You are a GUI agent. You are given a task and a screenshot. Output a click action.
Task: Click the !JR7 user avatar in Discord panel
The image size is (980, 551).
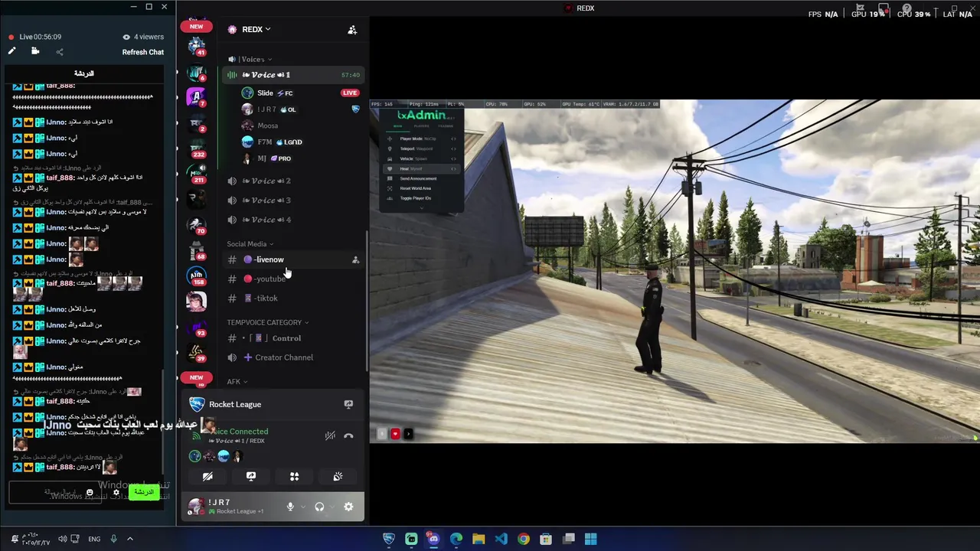[x=196, y=506]
